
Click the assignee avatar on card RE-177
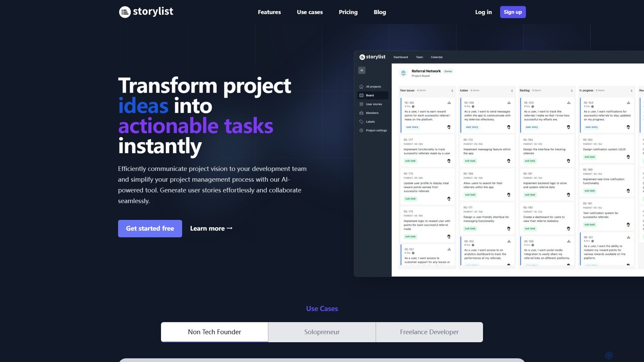tap(449, 161)
